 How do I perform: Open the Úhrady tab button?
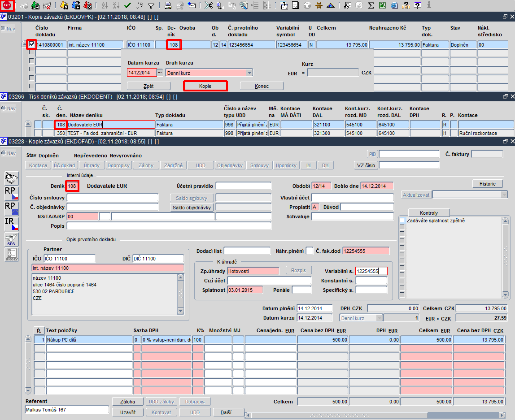[92, 165]
